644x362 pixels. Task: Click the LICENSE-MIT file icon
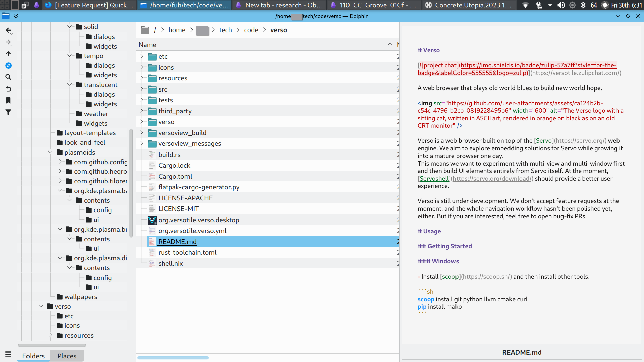pos(152,209)
